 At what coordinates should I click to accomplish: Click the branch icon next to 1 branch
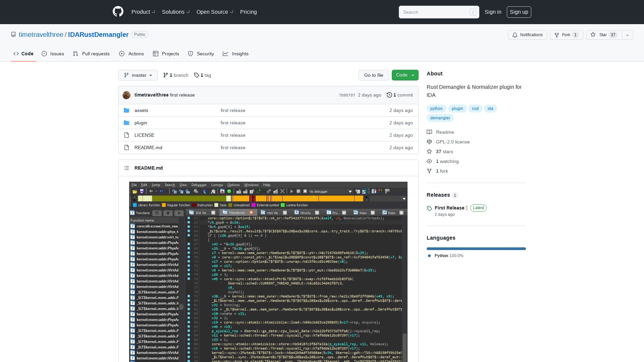pos(166,75)
